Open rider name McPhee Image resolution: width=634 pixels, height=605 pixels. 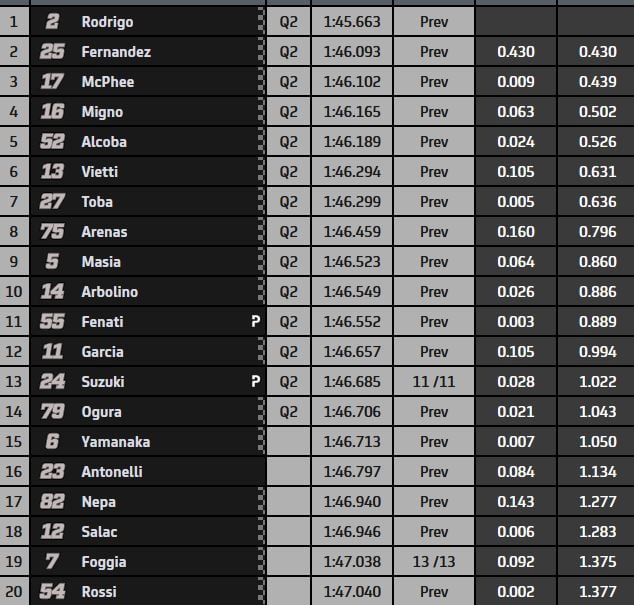pos(108,82)
